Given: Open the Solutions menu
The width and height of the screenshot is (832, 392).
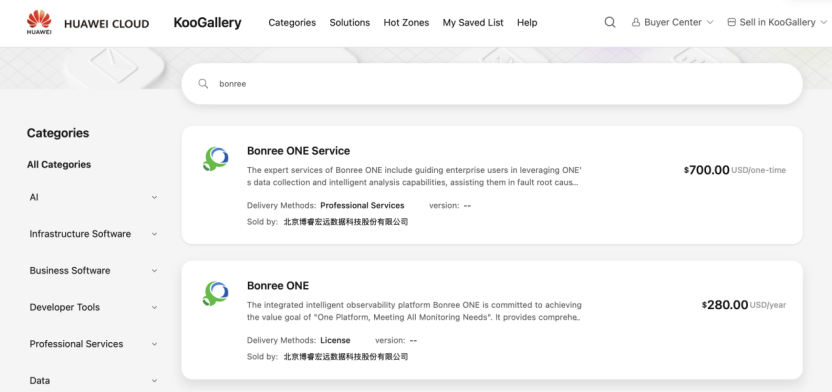Looking at the screenshot, I should pos(350,23).
